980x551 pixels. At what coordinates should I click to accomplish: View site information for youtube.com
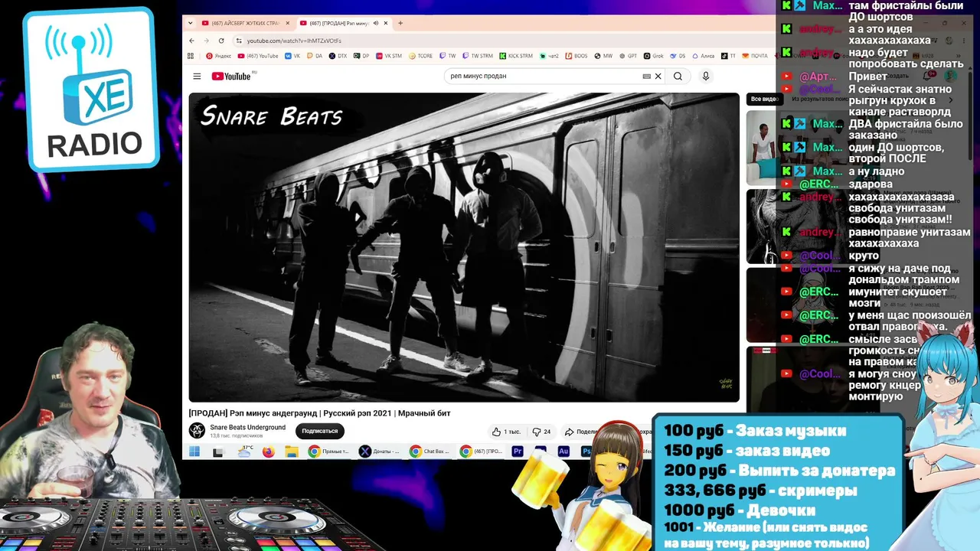pyautogui.click(x=239, y=41)
